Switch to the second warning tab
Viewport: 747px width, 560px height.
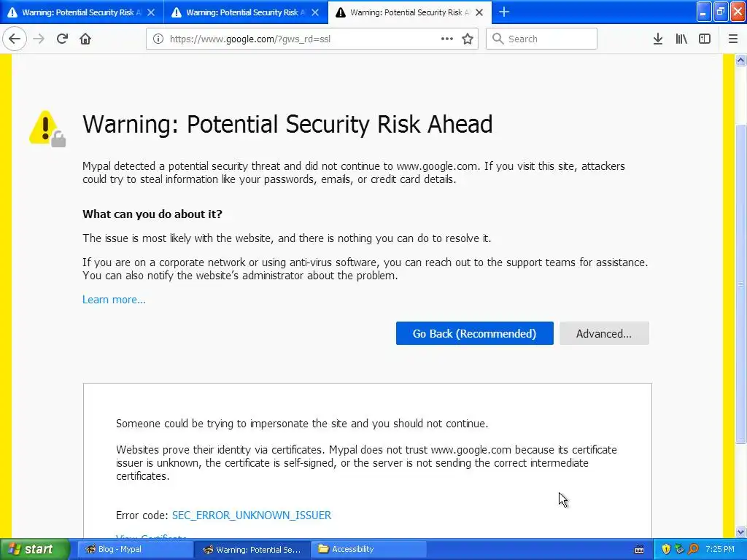pyautogui.click(x=244, y=12)
